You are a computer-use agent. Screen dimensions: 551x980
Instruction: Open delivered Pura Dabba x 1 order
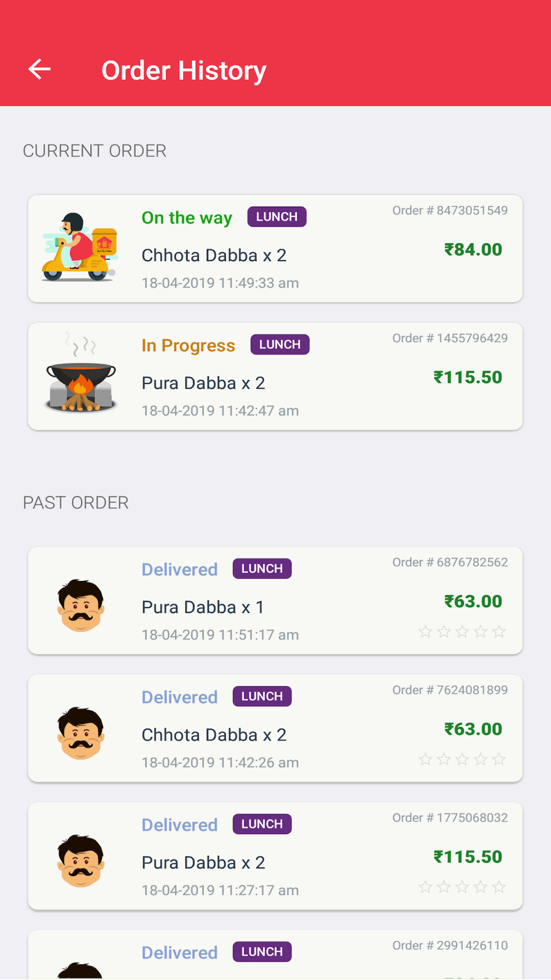click(x=275, y=600)
